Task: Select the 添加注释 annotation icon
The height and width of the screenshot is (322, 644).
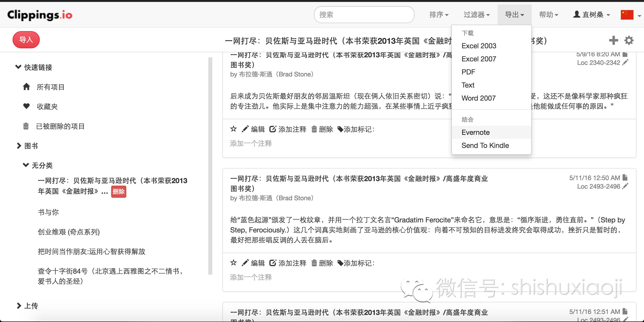Action: [273, 129]
